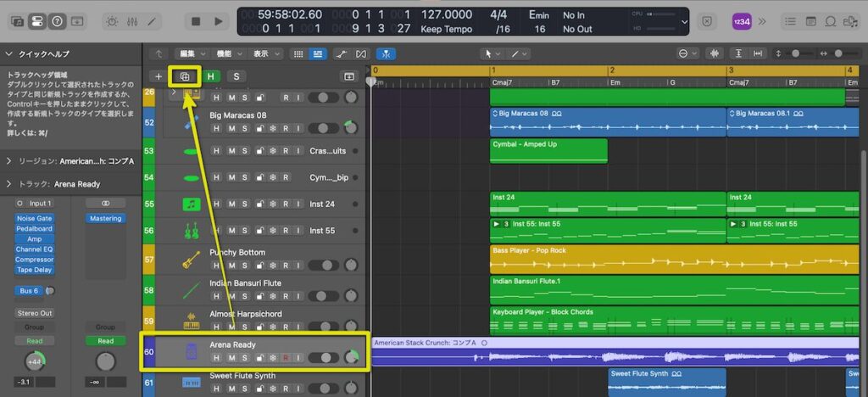Expand the リージョン inspector section
The height and width of the screenshot is (397, 868).
pos(8,161)
